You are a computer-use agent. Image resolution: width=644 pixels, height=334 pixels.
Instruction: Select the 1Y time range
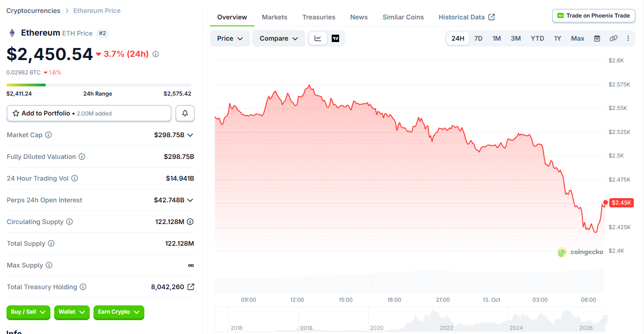(x=557, y=38)
